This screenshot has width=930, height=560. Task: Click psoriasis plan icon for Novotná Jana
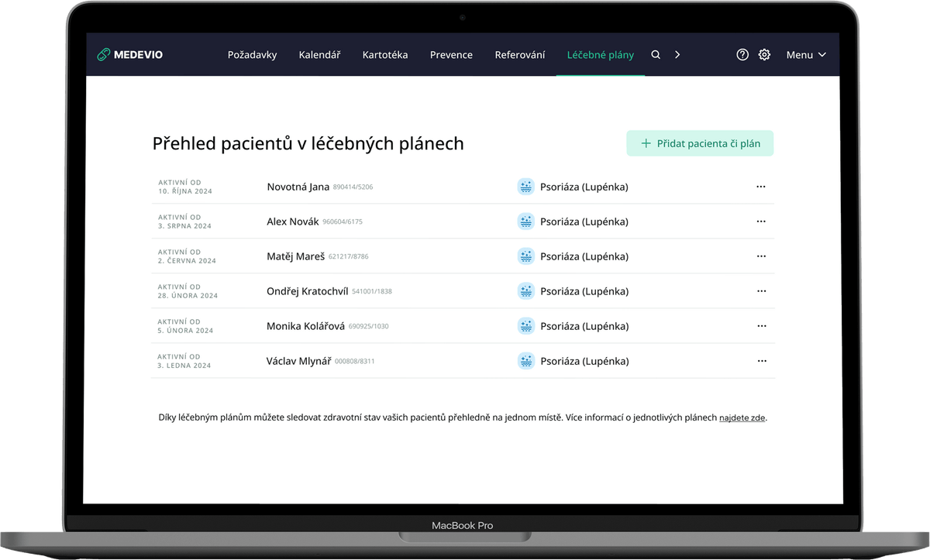526,187
